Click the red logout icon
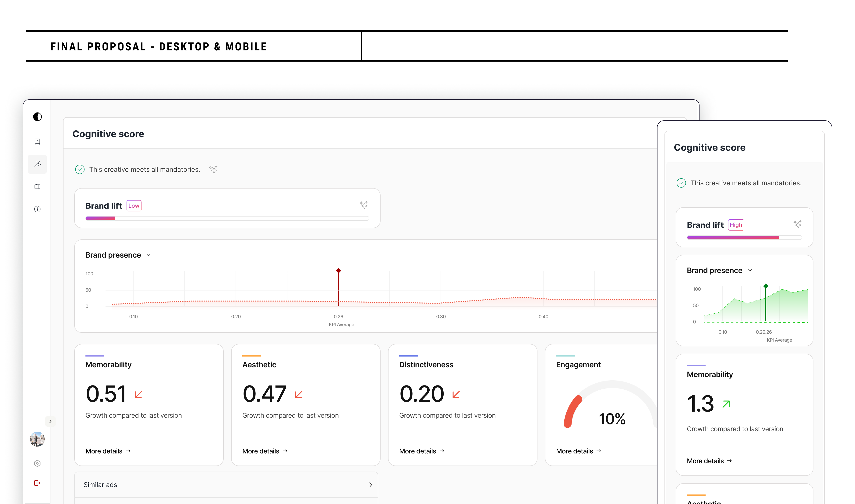Image resolution: width=855 pixels, height=504 pixels. 37,483
